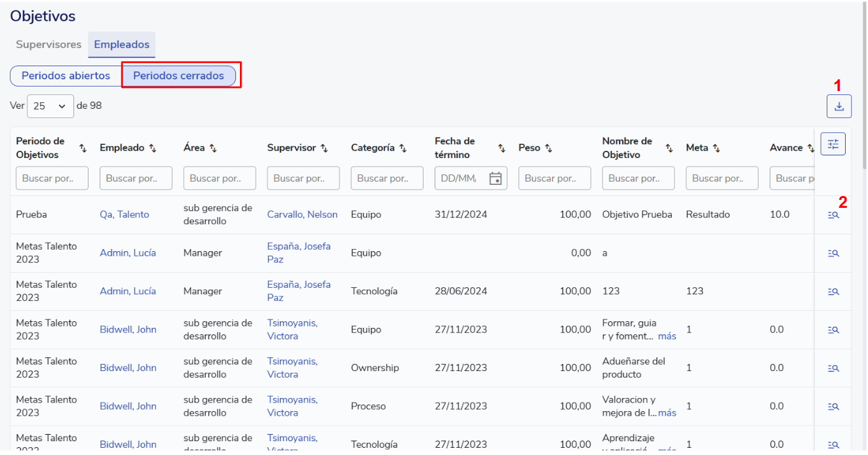The height and width of the screenshot is (455, 868).
Task: Switch to Empleados tab
Action: [x=121, y=45]
